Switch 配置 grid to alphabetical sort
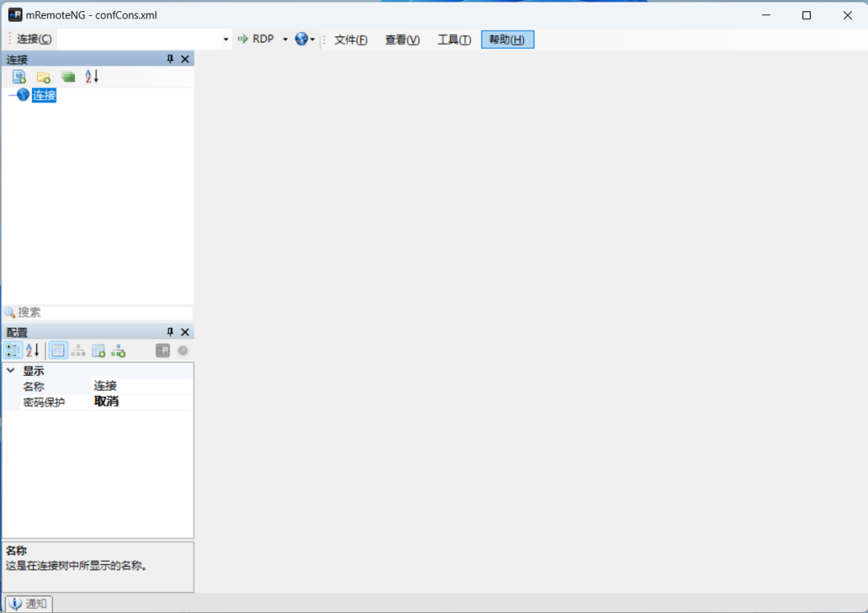The width and height of the screenshot is (868, 613). [x=33, y=350]
